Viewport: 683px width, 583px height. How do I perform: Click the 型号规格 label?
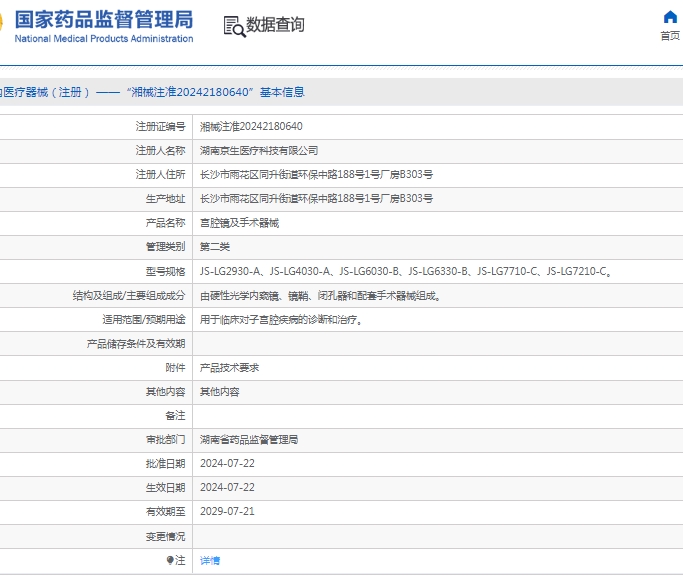pos(166,271)
